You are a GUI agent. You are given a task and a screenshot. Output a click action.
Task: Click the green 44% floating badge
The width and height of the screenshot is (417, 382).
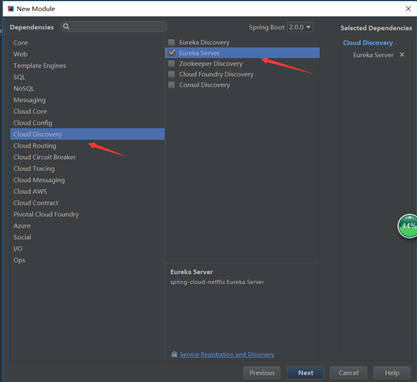(407, 226)
